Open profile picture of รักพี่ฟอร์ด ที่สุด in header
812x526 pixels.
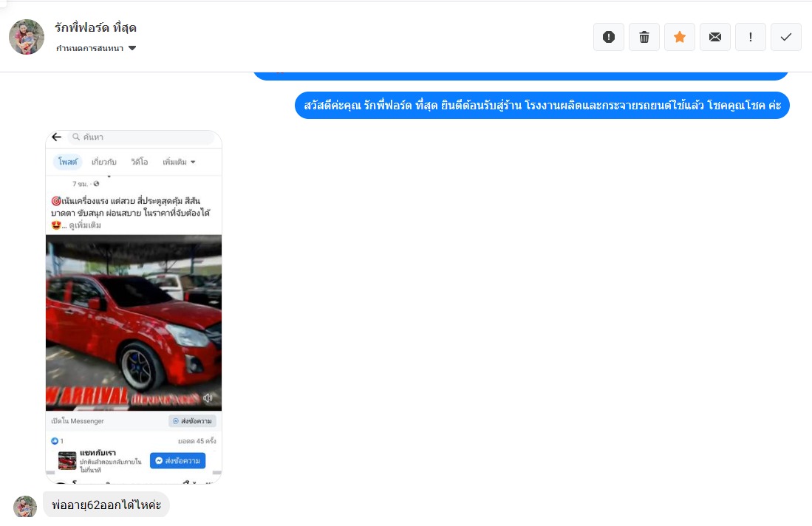27,37
